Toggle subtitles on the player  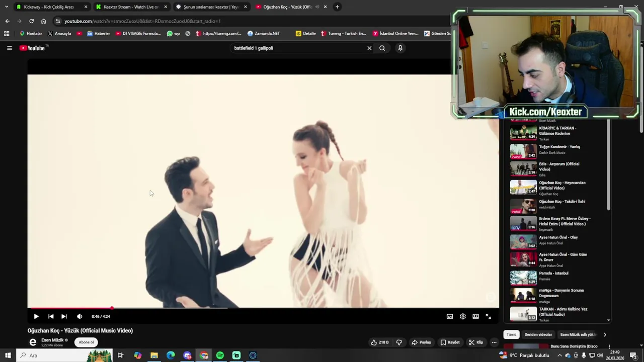pos(450,316)
